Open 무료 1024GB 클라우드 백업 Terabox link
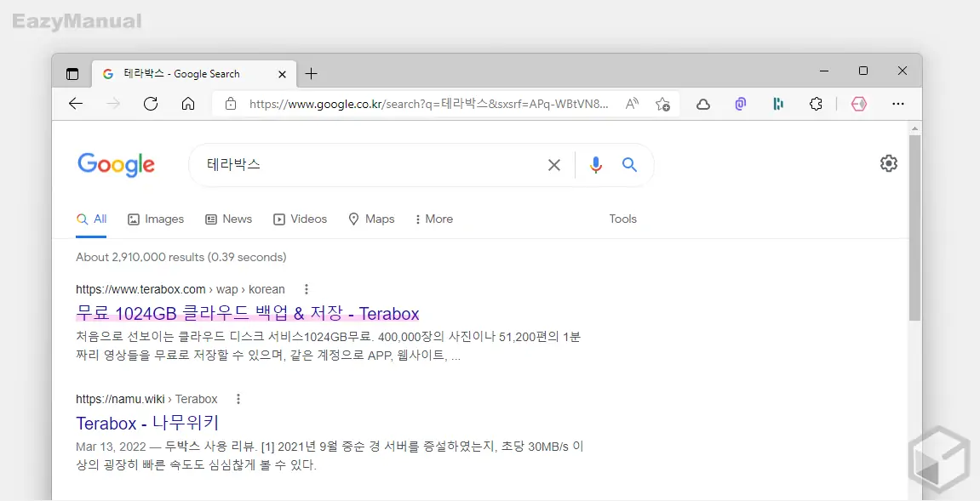Screen dimensions: 980x501 248,314
